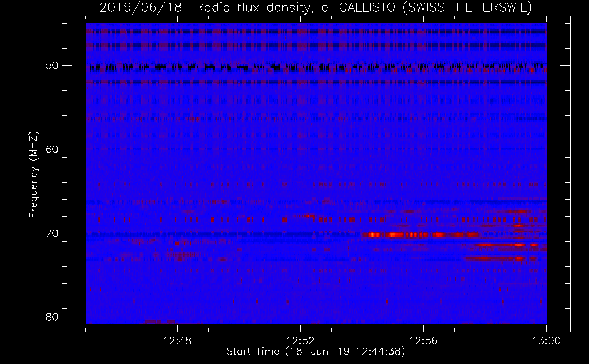Click the '13:00' time tick label
This screenshot has width=589, height=364.
[546, 341]
